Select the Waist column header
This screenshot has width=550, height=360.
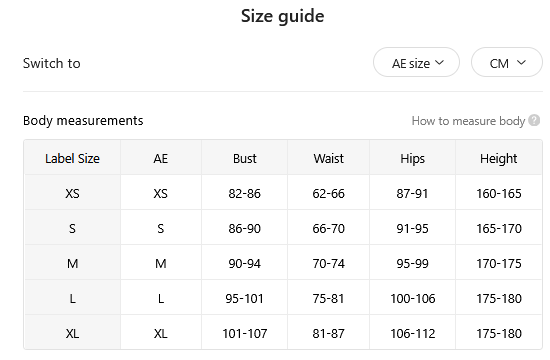[328, 158]
